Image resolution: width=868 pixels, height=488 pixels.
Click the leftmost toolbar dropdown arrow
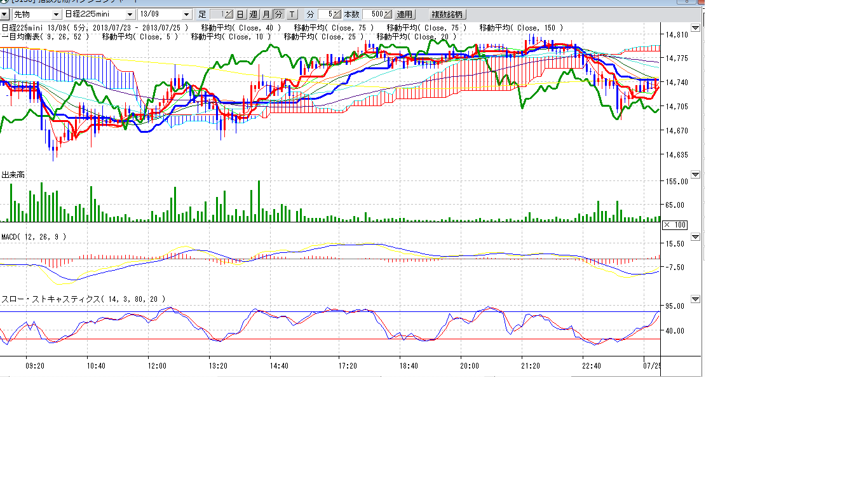pos(4,14)
